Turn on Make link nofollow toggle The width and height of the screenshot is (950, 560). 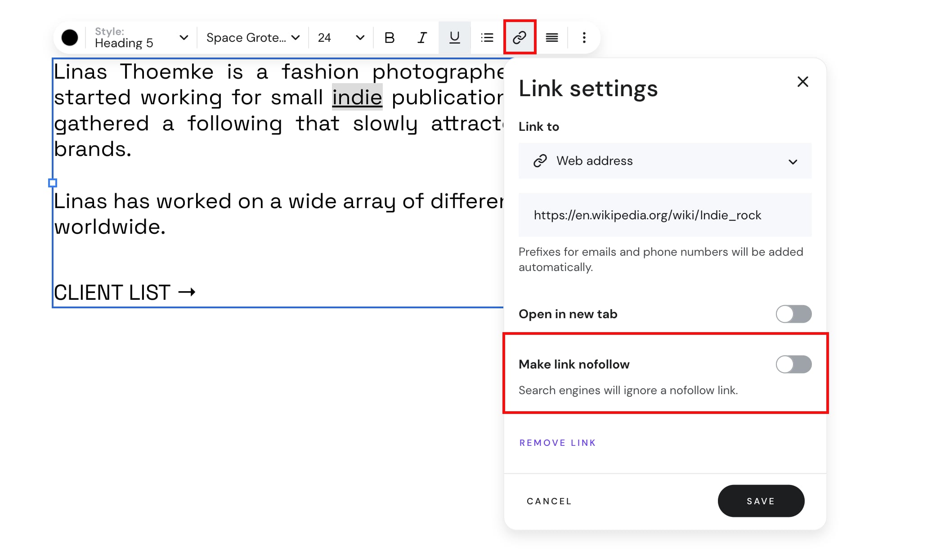[793, 364]
